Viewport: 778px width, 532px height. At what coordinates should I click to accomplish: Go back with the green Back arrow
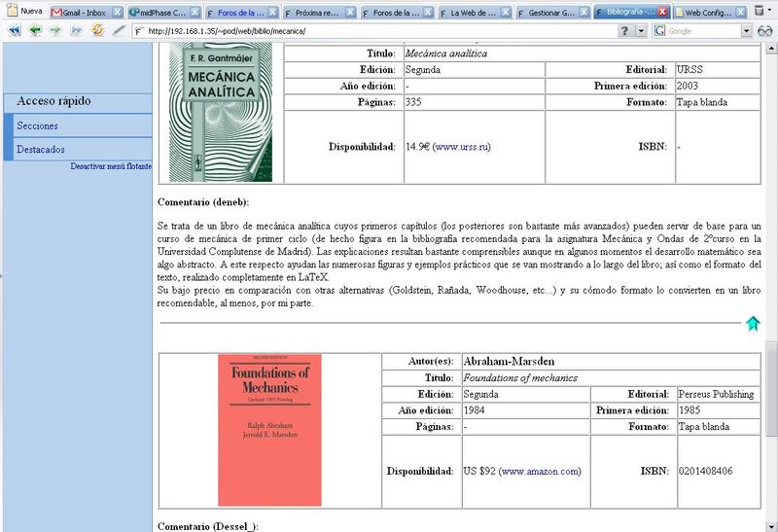(35, 31)
